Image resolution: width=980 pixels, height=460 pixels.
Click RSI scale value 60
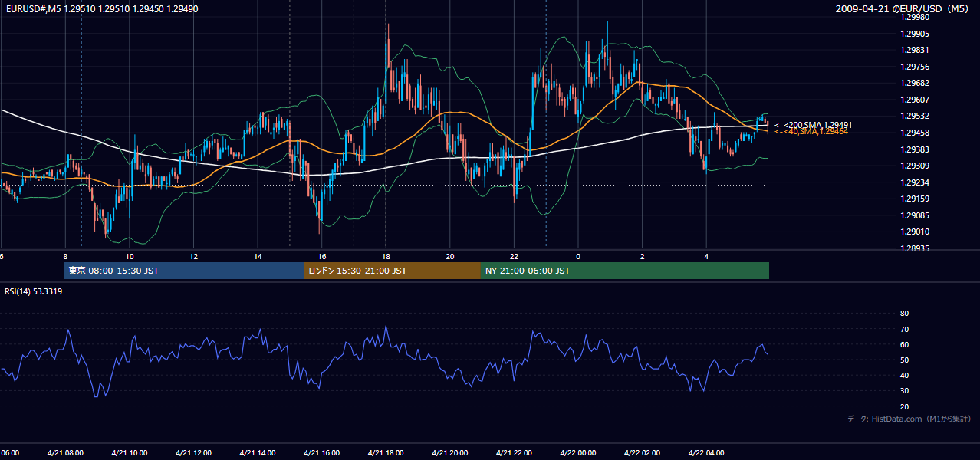[x=904, y=344]
